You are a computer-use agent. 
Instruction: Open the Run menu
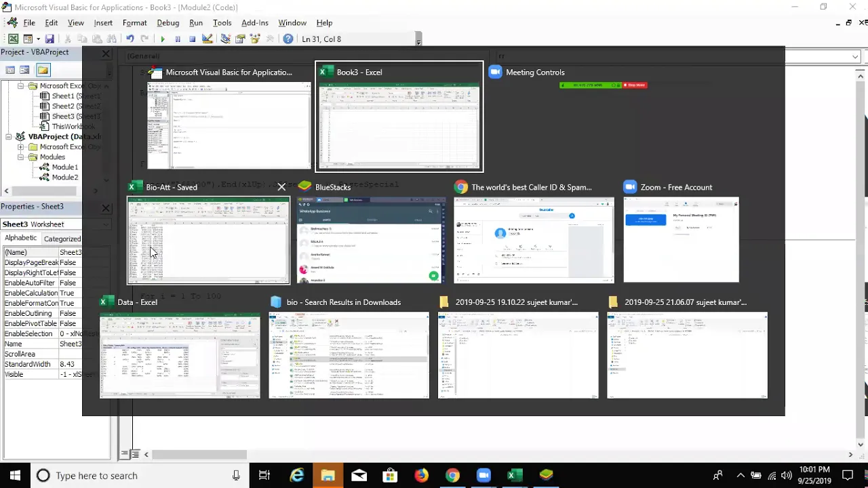(x=196, y=23)
